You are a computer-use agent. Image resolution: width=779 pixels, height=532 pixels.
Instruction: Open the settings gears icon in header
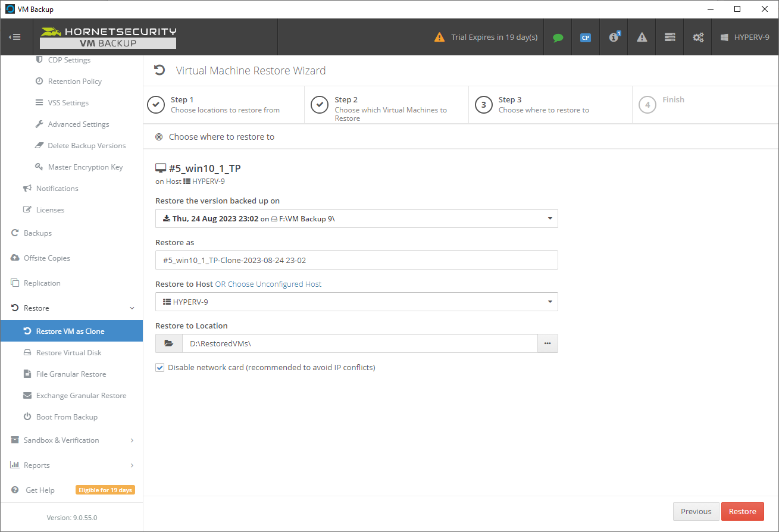[x=698, y=37]
